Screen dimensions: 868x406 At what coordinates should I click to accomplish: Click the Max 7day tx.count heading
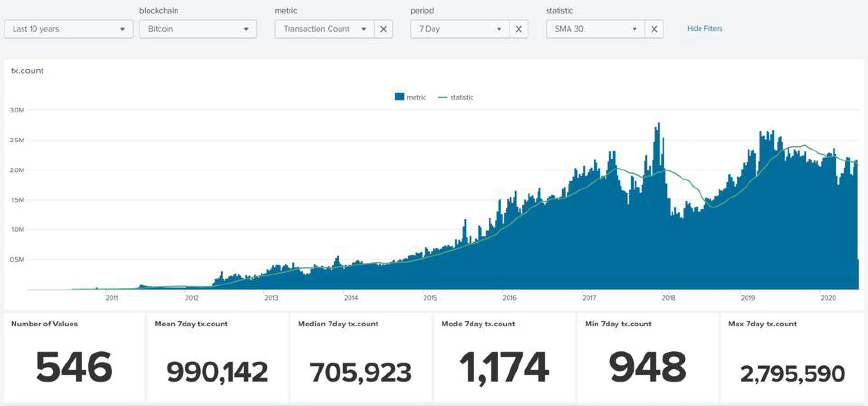(x=762, y=324)
